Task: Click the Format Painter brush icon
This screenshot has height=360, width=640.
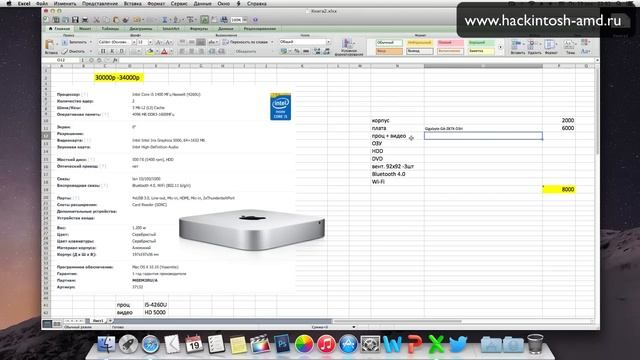Action: (126, 20)
